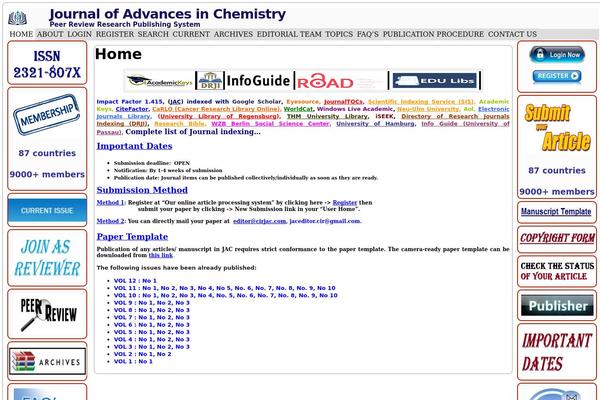
Task: Click the Publisher dark banner
Action: pyautogui.click(x=557, y=305)
